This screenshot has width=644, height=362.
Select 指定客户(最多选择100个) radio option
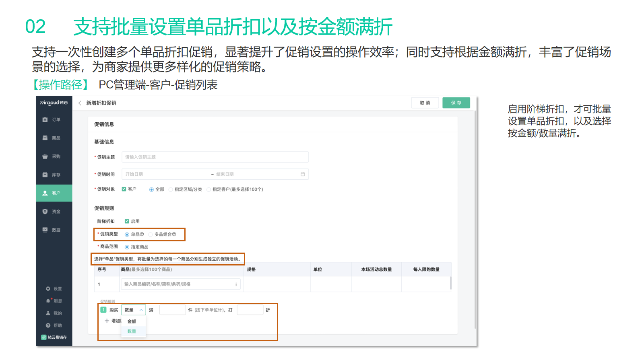(x=208, y=189)
